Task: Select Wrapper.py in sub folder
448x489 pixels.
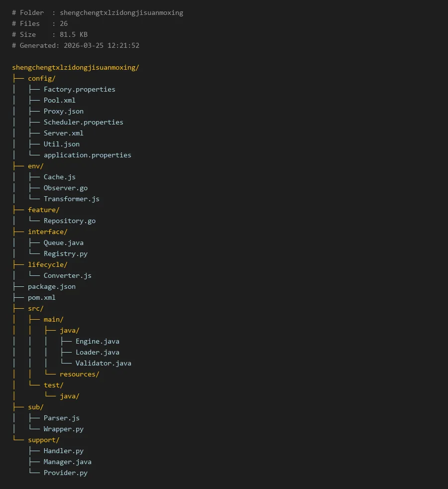Action: [63, 429]
